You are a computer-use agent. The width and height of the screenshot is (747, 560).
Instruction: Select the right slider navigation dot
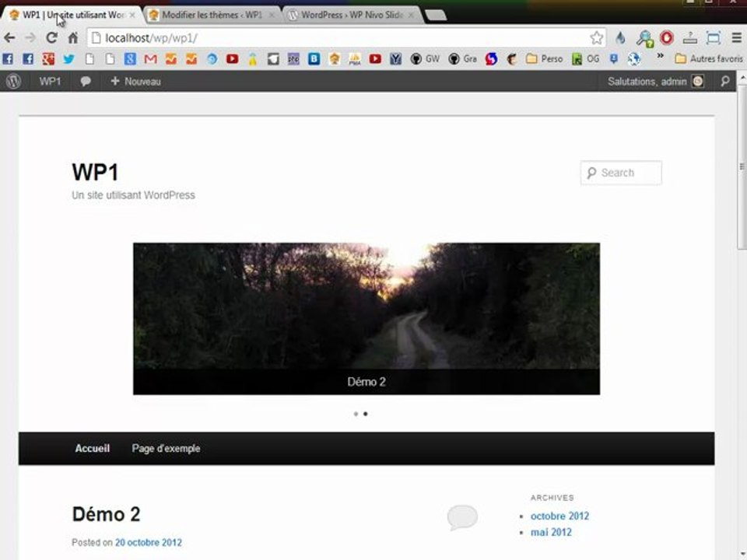click(366, 414)
